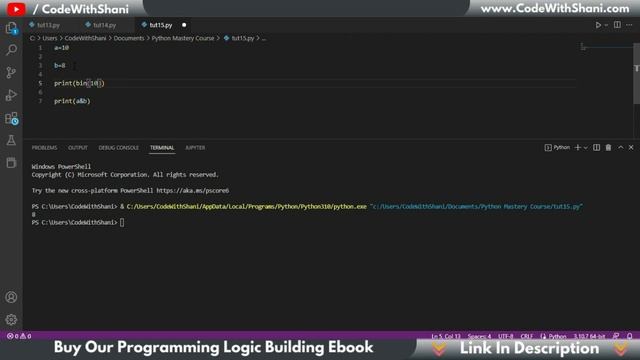This screenshot has width=640, height=360.
Task: Maximize panel size with chevron up
Action: click(x=621, y=147)
